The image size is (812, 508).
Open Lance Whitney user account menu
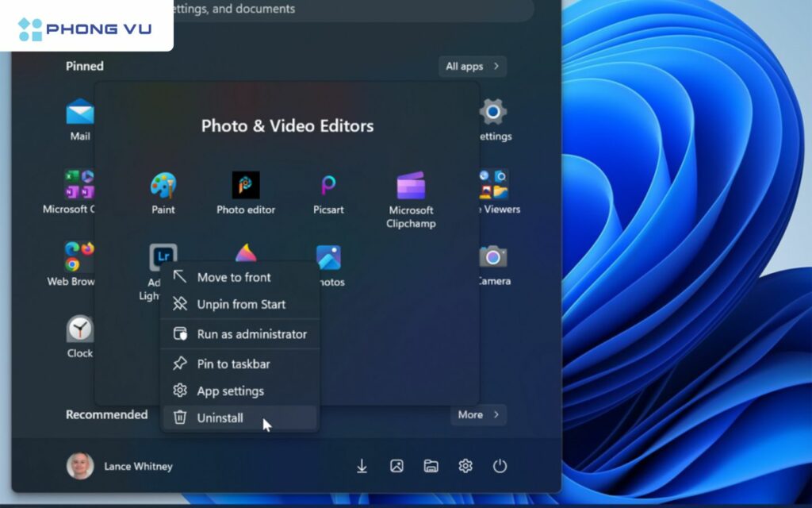tap(119, 466)
